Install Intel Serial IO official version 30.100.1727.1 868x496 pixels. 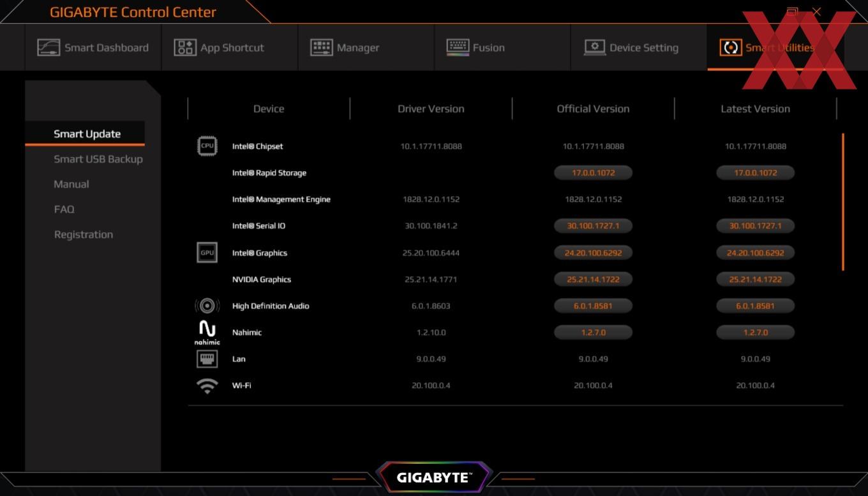[x=593, y=226]
